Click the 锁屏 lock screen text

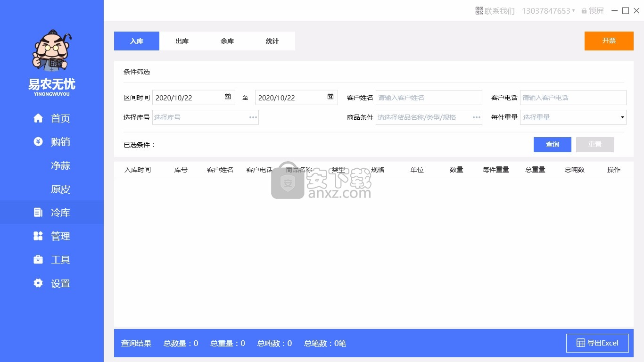coord(596,11)
